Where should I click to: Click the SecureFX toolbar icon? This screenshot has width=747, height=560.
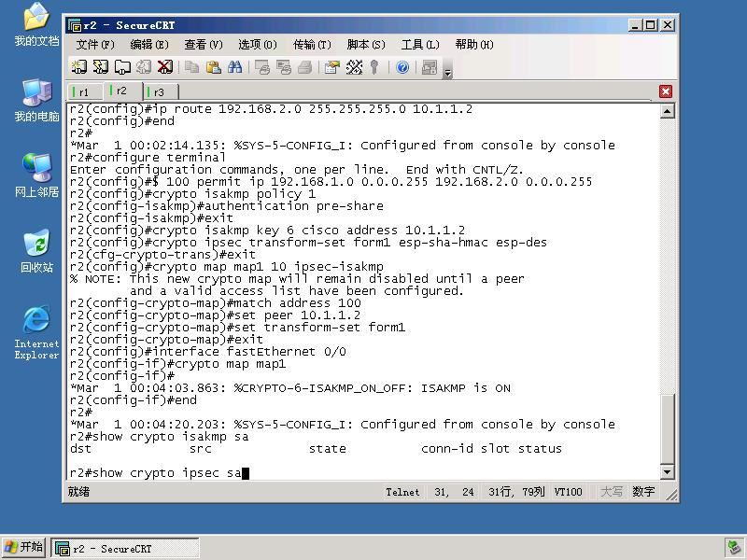[430, 67]
